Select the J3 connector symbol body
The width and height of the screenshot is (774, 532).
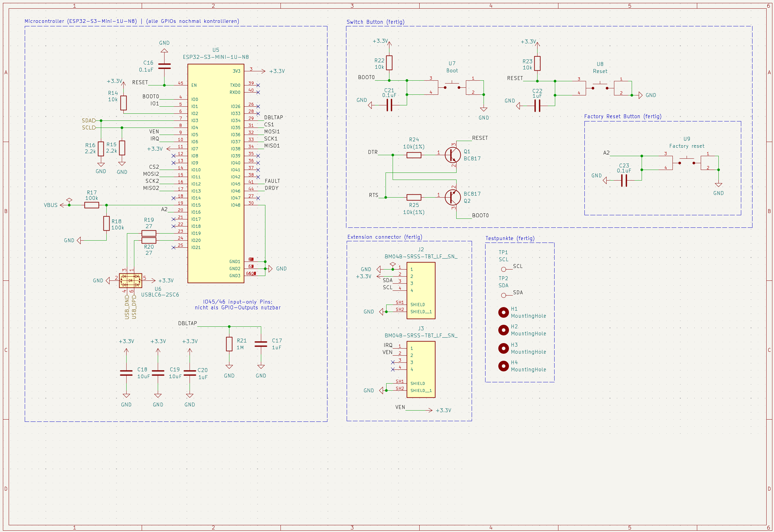pyautogui.click(x=421, y=369)
